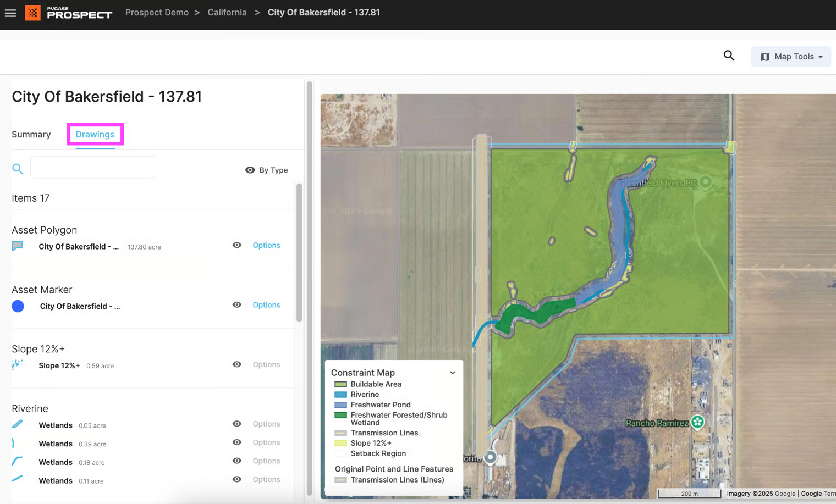The width and height of the screenshot is (836, 504).
Task: Toggle visibility of Slope 12%+ layer
Action: click(x=237, y=364)
